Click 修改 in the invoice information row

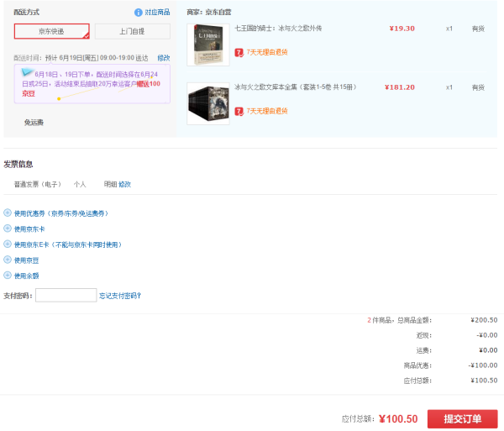point(124,184)
